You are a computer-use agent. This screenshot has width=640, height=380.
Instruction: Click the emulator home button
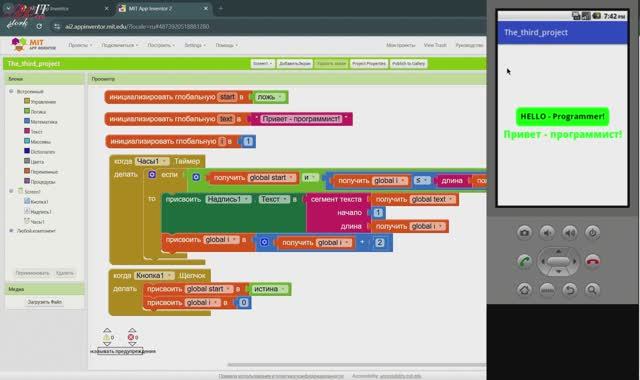point(524,290)
